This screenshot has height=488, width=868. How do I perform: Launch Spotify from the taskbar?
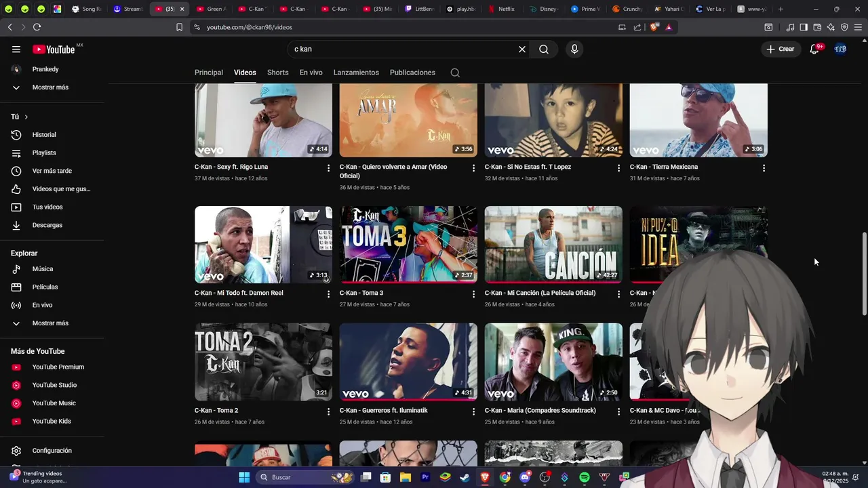(585, 477)
